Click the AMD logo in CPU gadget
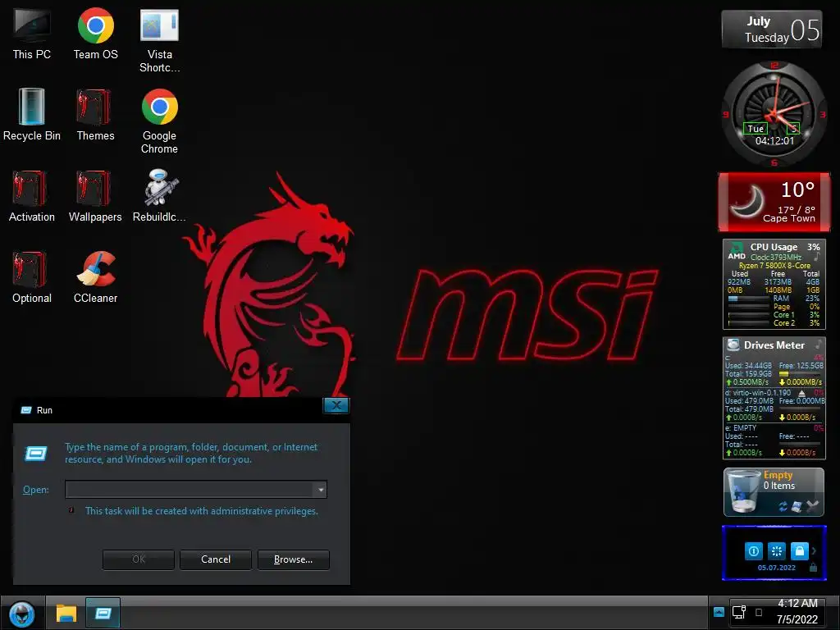 tap(737, 251)
